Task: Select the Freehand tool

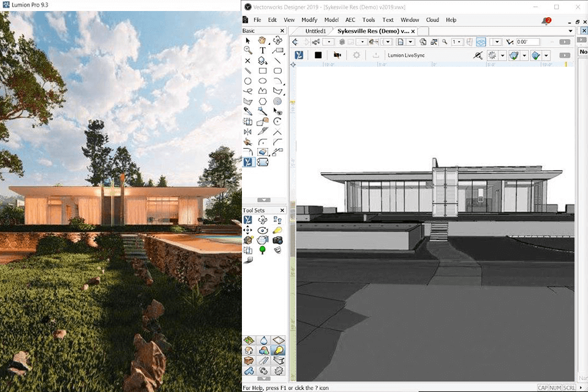Action: pyautogui.click(x=247, y=91)
